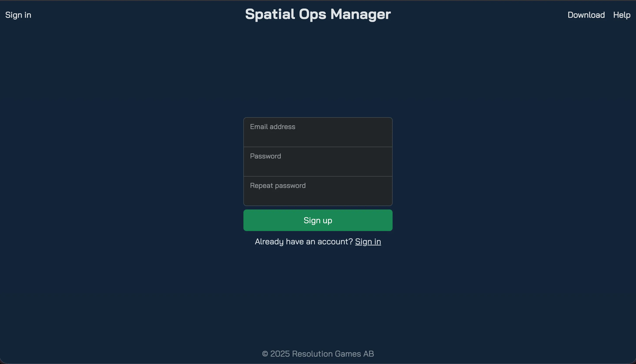This screenshot has width=636, height=364.
Task: Open the Help link in the header
Action: (621, 15)
